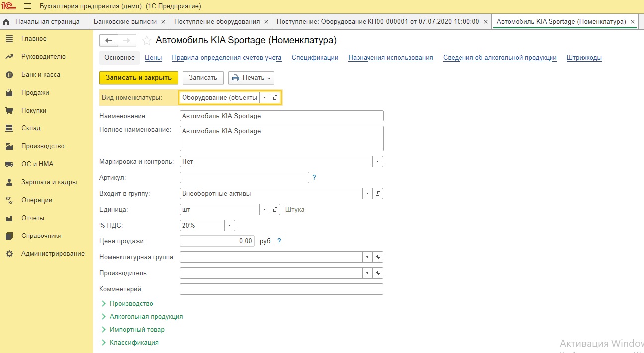Open the Штрихкоды link
The height and width of the screenshot is (353, 644).
click(x=584, y=58)
